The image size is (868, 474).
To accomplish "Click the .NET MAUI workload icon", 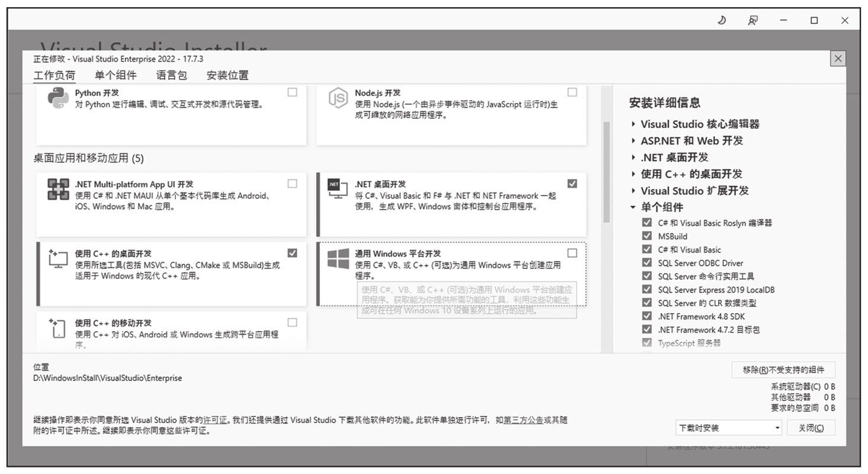I will (58, 190).
